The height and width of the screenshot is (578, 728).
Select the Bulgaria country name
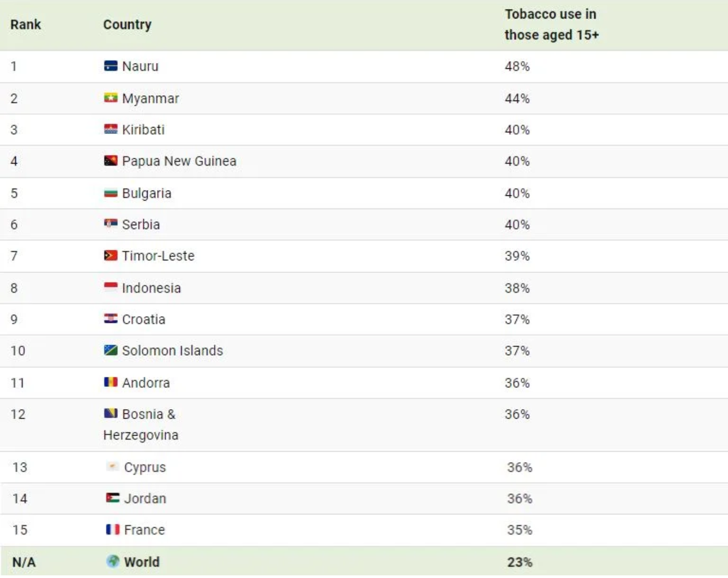[x=147, y=193]
